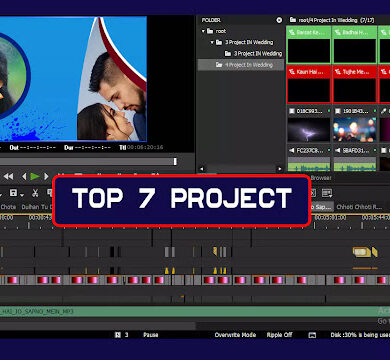
Task: Click the Save project floppy icon
Action: click(x=13, y=193)
